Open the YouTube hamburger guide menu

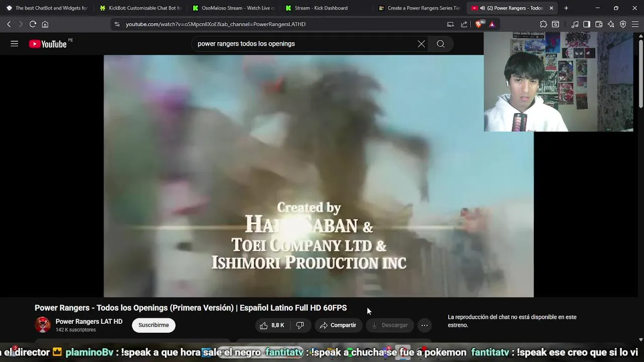pyautogui.click(x=14, y=44)
